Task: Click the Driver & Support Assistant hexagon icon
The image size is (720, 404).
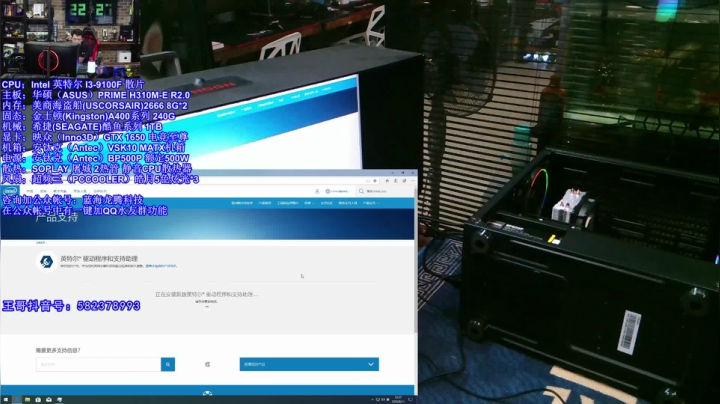Action: coord(46,262)
